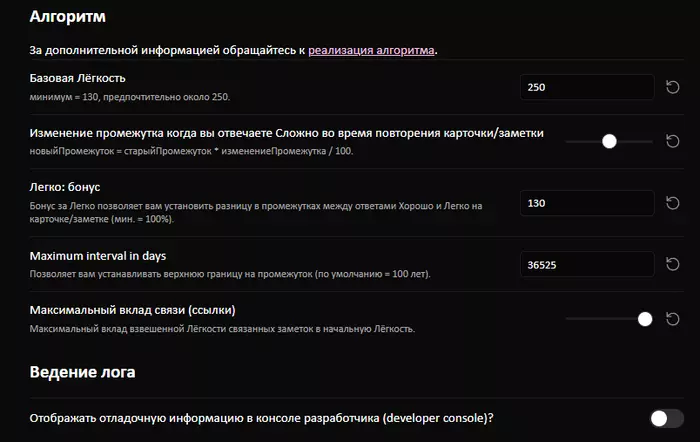Reset Базовая Лёгкость to default

click(672, 87)
